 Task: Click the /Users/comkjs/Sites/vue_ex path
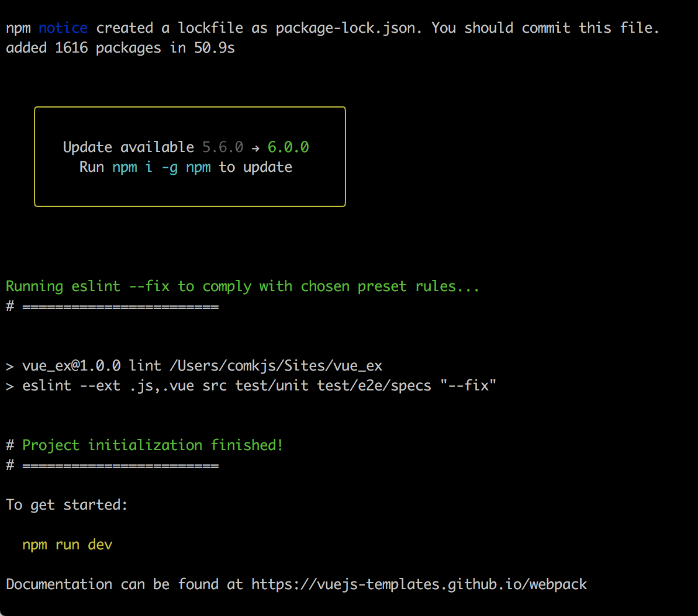pyautogui.click(x=276, y=366)
